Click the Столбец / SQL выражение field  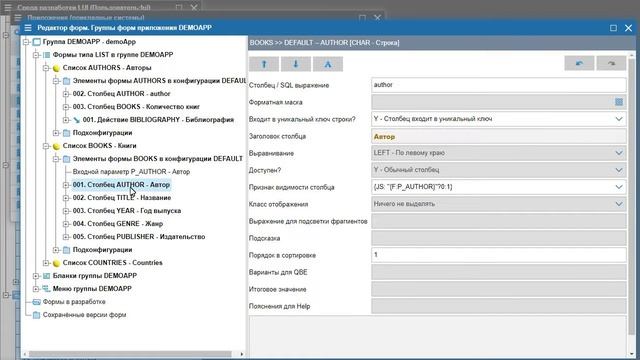(498, 85)
